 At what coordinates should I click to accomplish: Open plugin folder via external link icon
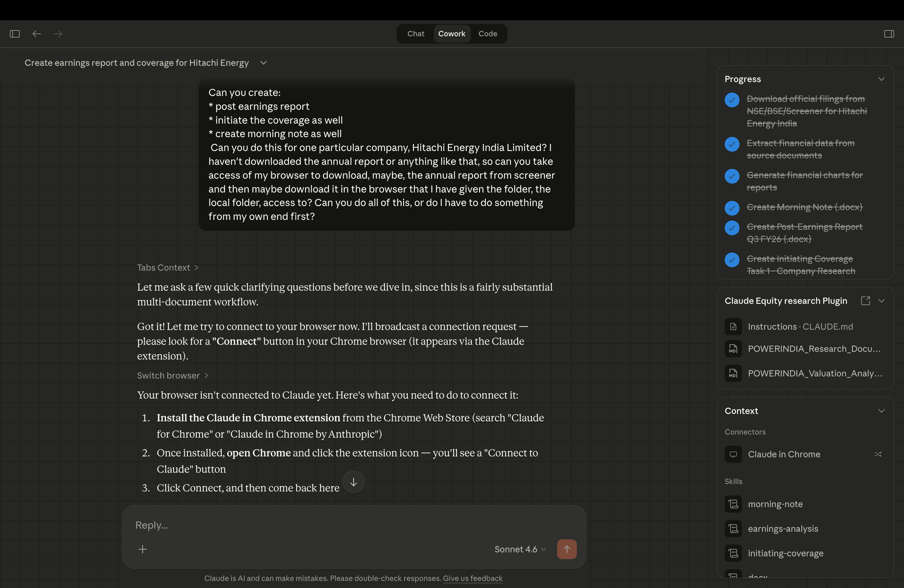[x=865, y=300]
